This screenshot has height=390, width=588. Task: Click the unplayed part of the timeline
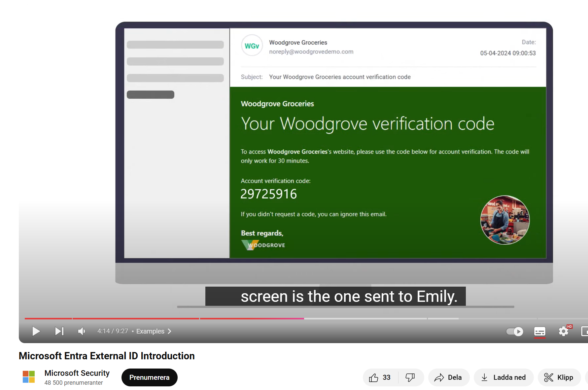pyautogui.click(x=446, y=319)
